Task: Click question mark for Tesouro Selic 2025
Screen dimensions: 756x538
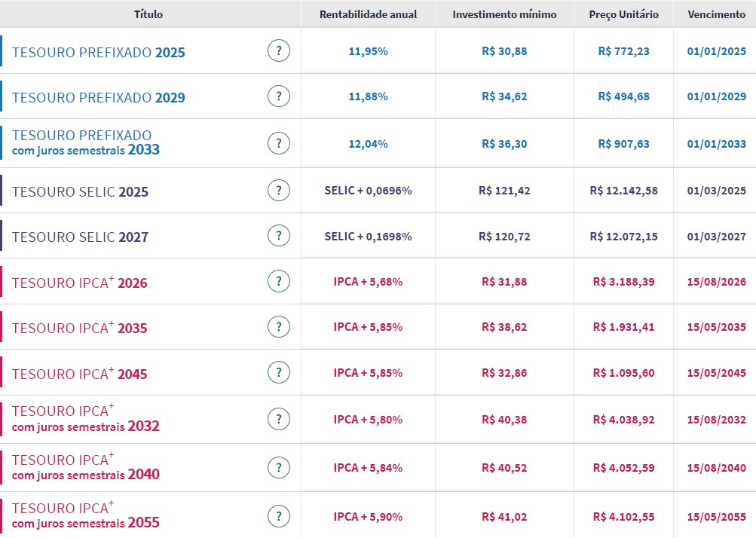Action: [x=279, y=191]
